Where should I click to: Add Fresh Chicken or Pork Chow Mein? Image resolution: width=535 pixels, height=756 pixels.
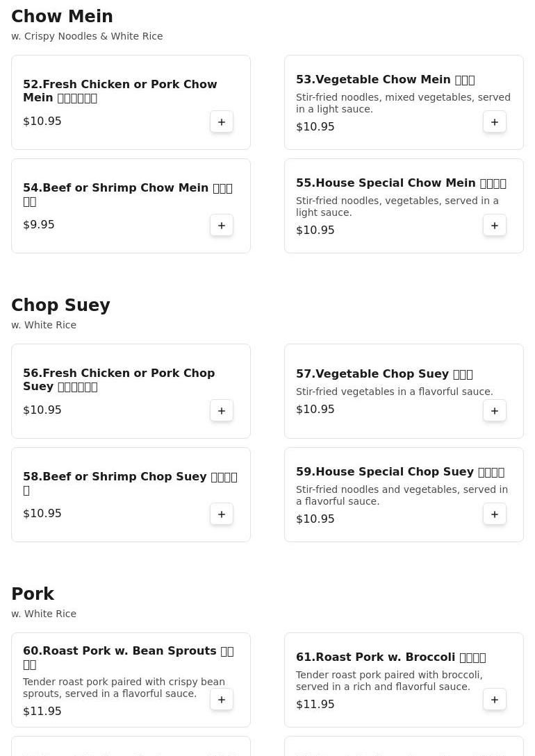[222, 122]
